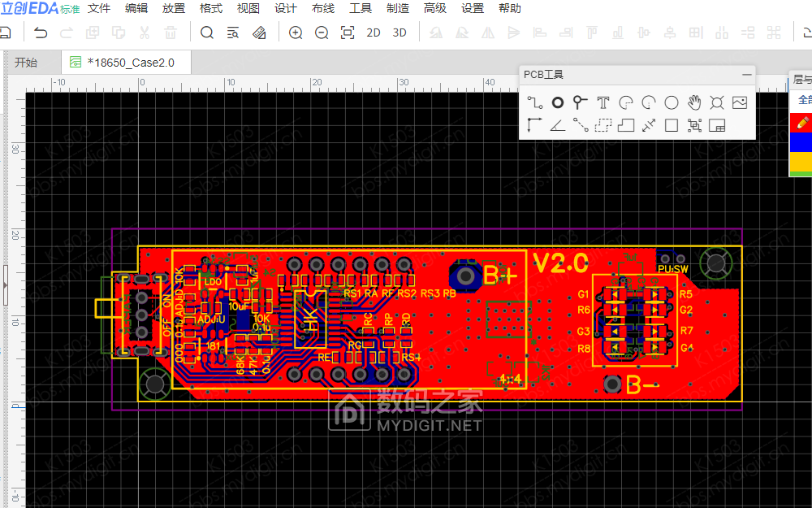Viewport: 812px width, 508px height.
Task: Open the 视图 menu
Action: pos(248,8)
